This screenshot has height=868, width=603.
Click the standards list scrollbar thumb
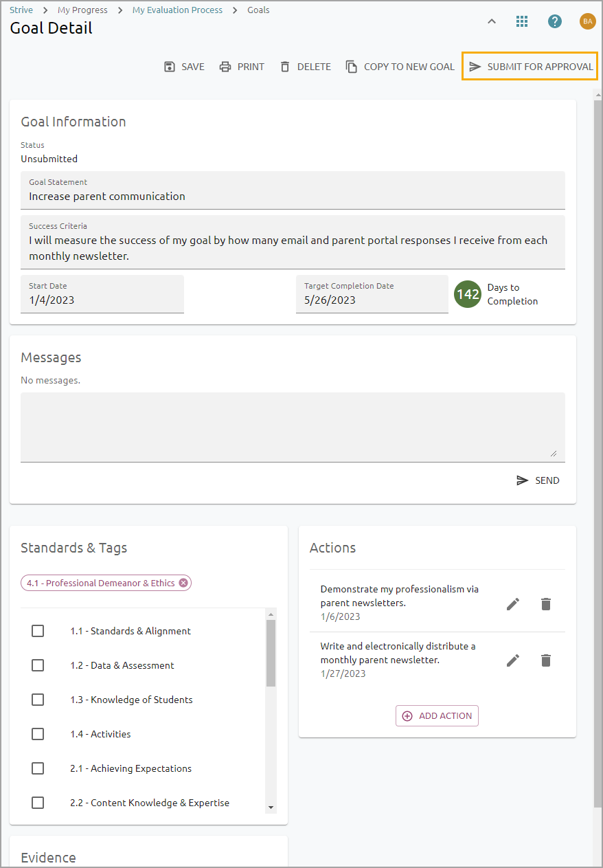click(x=271, y=653)
